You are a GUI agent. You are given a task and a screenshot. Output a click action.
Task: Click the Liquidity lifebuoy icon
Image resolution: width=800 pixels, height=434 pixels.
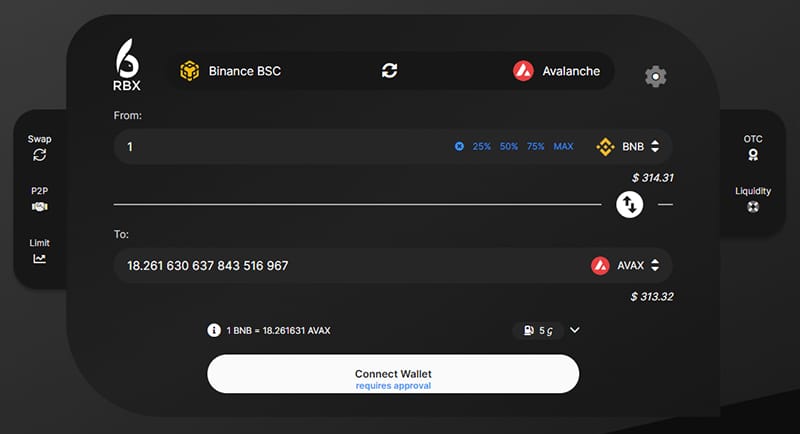(x=753, y=207)
